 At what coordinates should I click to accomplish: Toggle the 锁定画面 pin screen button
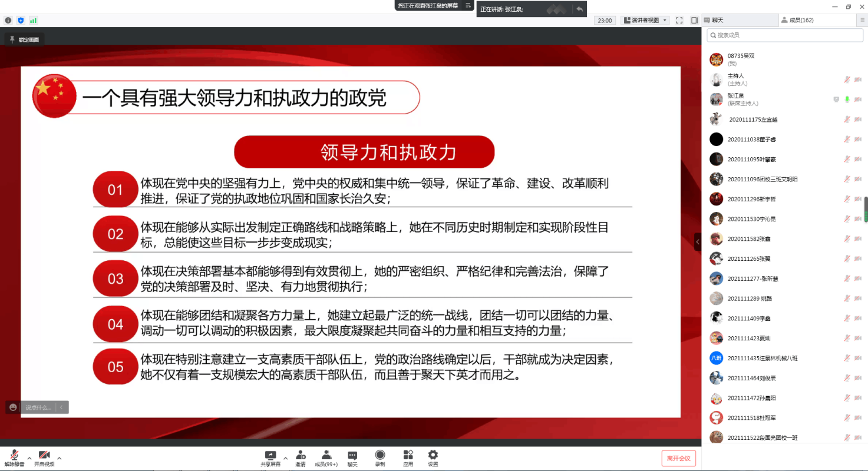click(x=24, y=39)
